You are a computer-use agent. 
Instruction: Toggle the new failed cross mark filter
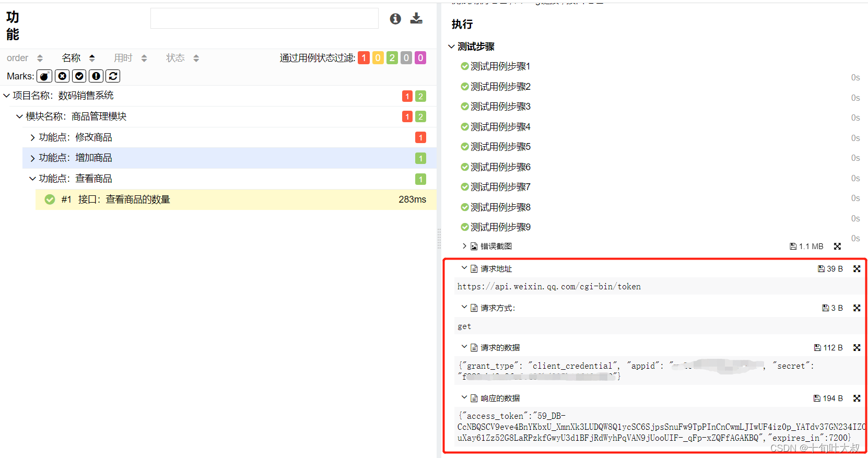pos(62,76)
